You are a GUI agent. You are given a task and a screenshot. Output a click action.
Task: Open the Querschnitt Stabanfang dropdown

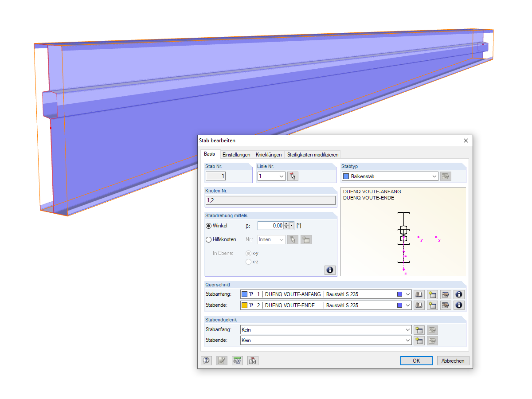tap(408, 294)
